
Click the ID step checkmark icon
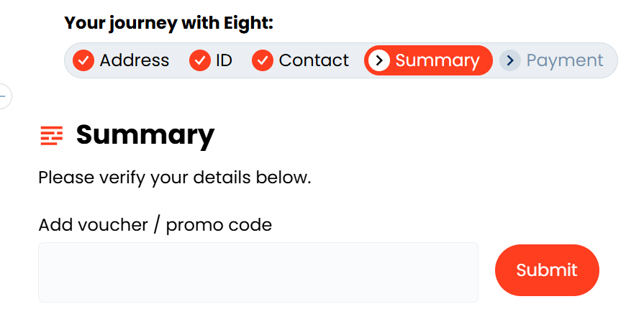(200, 60)
